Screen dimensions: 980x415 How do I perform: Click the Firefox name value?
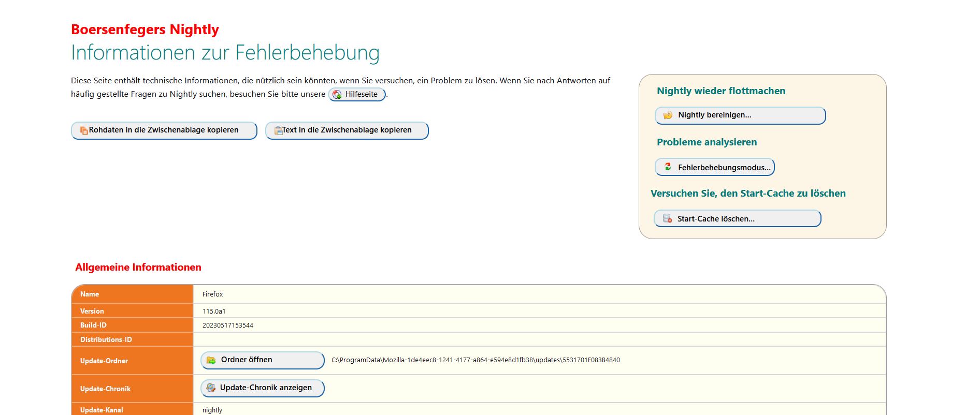(x=213, y=294)
